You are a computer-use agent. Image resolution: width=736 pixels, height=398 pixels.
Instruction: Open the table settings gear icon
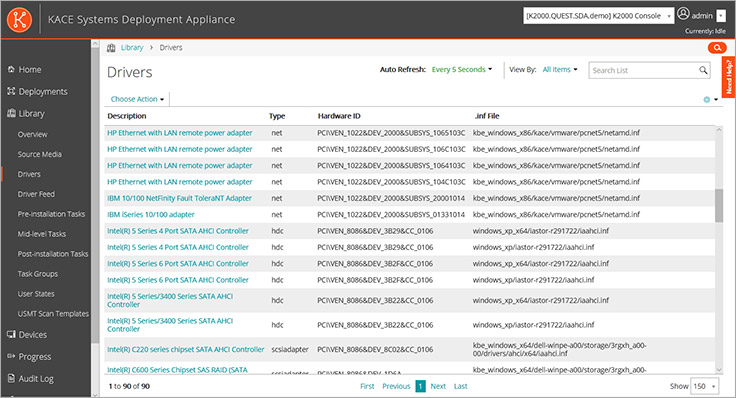pos(706,100)
